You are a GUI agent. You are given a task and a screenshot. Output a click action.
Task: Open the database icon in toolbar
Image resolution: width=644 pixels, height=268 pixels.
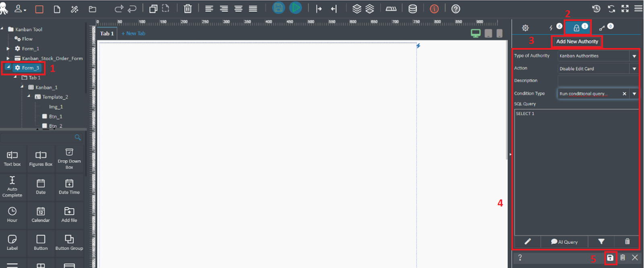pos(413,9)
